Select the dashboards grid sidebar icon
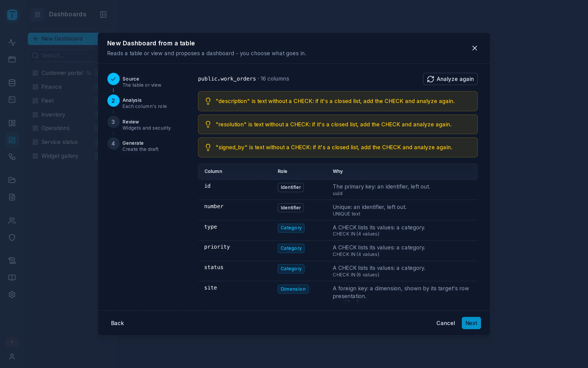Image resolution: width=588 pixels, height=368 pixels. point(12,140)
